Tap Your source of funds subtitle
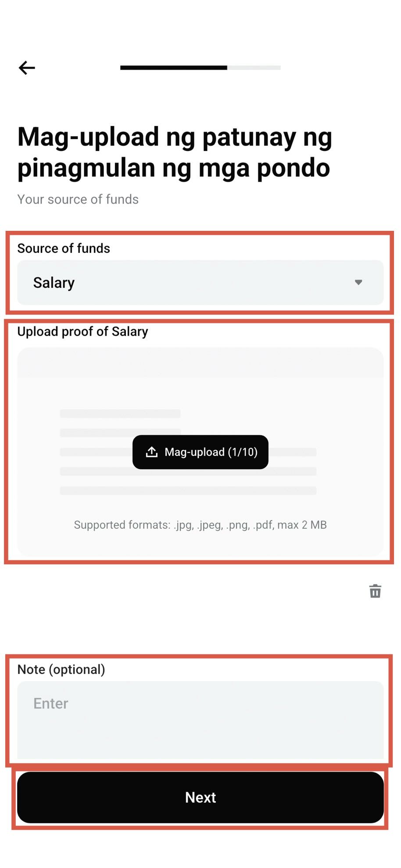Image resolution: width=401 pixels, height=868 pixels. coord(78,199)
